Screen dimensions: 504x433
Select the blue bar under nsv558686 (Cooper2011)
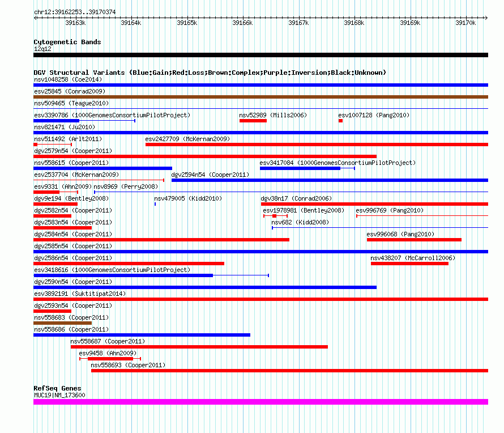[142, 335]
